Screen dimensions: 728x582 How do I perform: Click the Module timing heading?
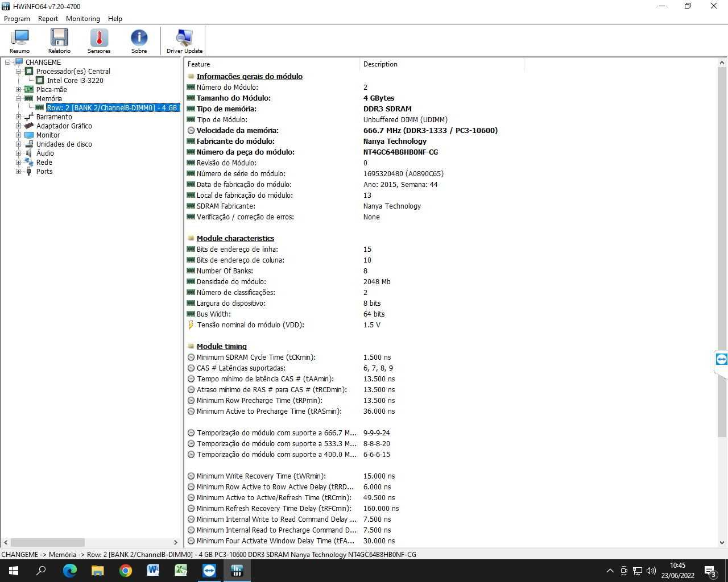222,346
